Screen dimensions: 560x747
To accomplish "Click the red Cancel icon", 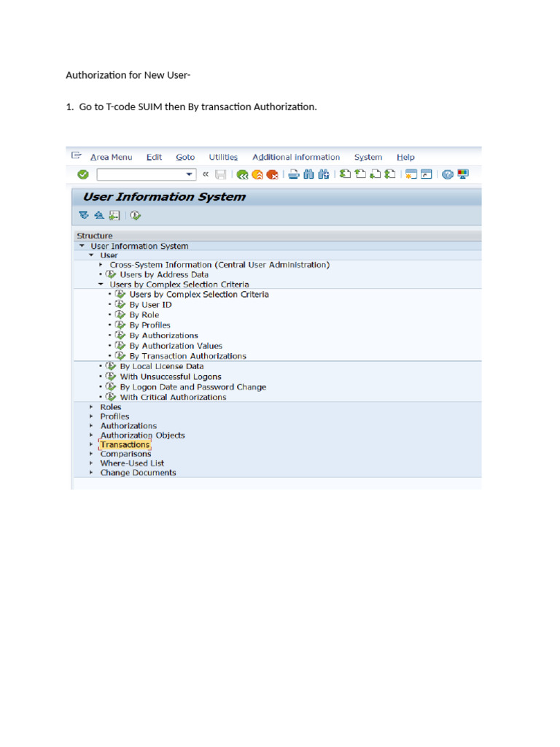I will pos(273,175).
